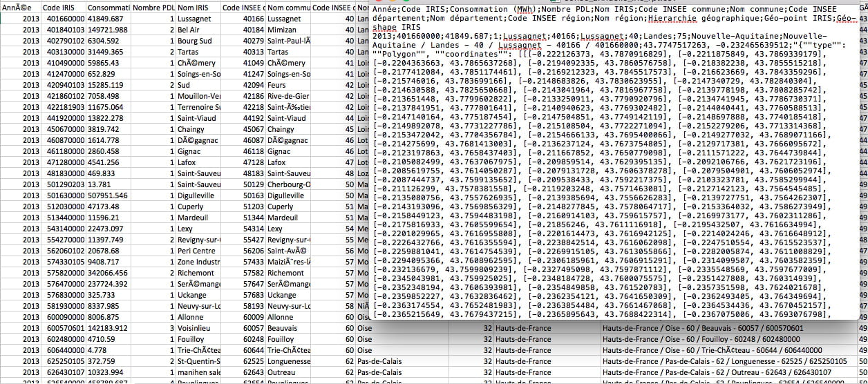The height and width of the screenshot is (384, 868).
Task: Click INSEE code 45067 cell
Action: pos(243,129)
